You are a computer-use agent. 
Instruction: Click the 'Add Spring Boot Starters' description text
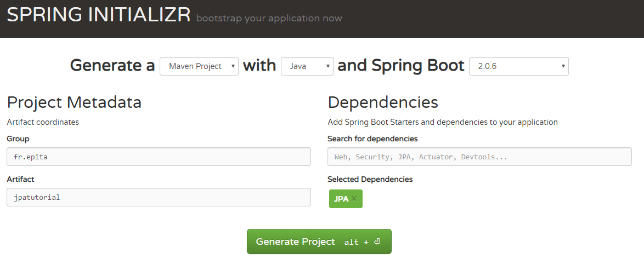(x=443, y=122)
